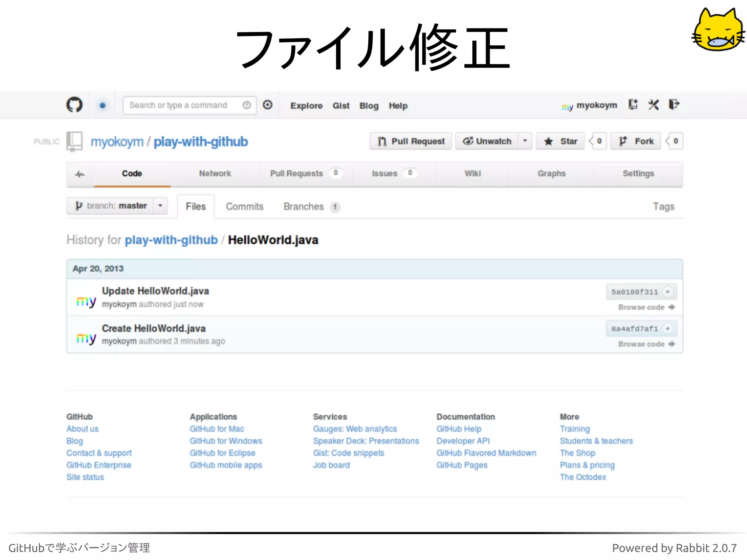Open Blog in top navigation
Screen dimensions: 747x560
pos(369,106)
